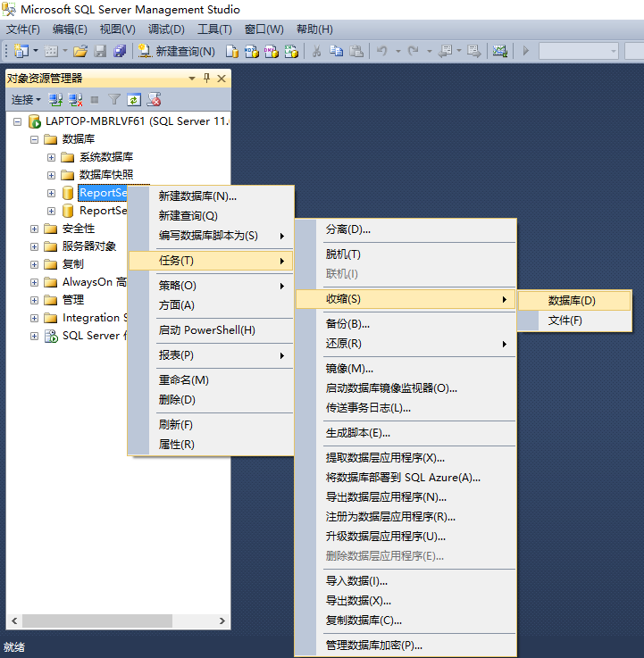Click the Paste clipboard icon
644x658 pixels.
(x=356, y=51)
